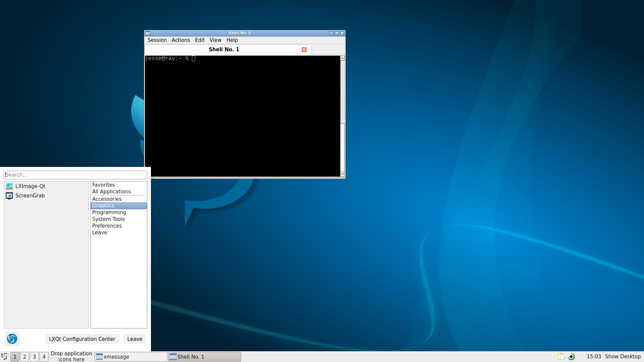Viewport: 644px width, 362px height.
Task: Click the main menu launcher on the panel
Action: [x=5, y=357]
